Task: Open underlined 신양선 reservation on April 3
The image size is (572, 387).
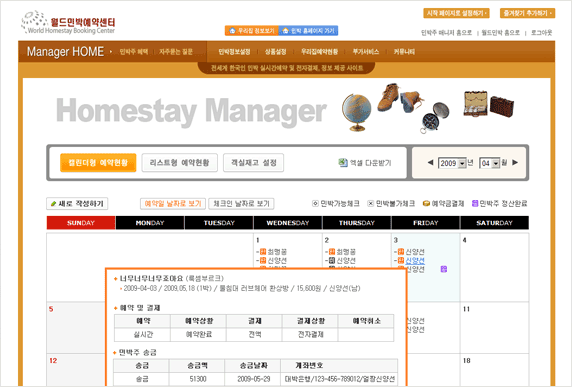Action: pos(415,260)
